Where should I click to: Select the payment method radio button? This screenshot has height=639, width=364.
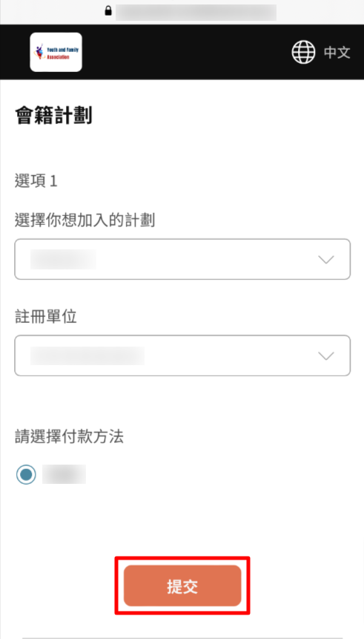tap(26, 475)
